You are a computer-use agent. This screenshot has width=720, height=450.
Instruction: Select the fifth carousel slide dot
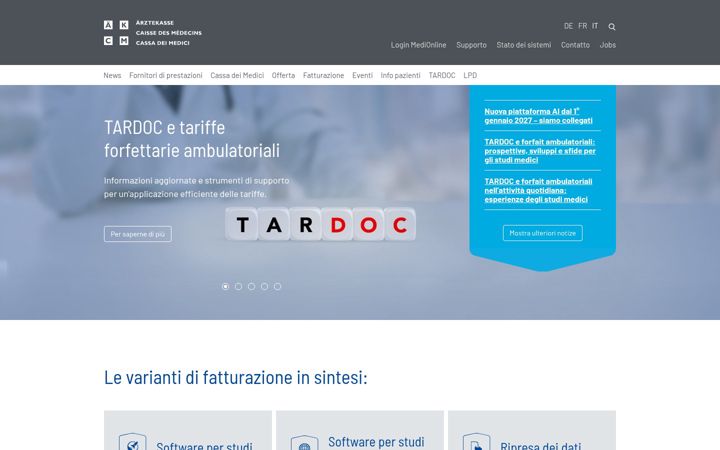coord(277,287)
